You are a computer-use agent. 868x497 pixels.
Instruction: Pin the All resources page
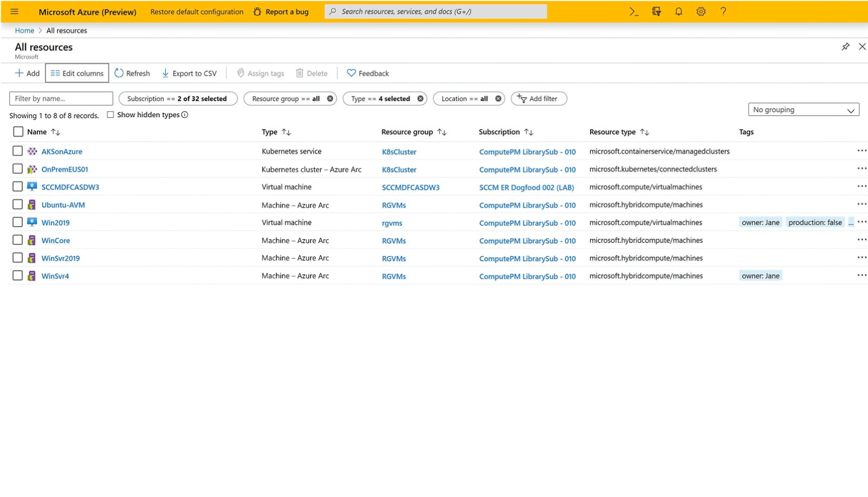point(845,46)
